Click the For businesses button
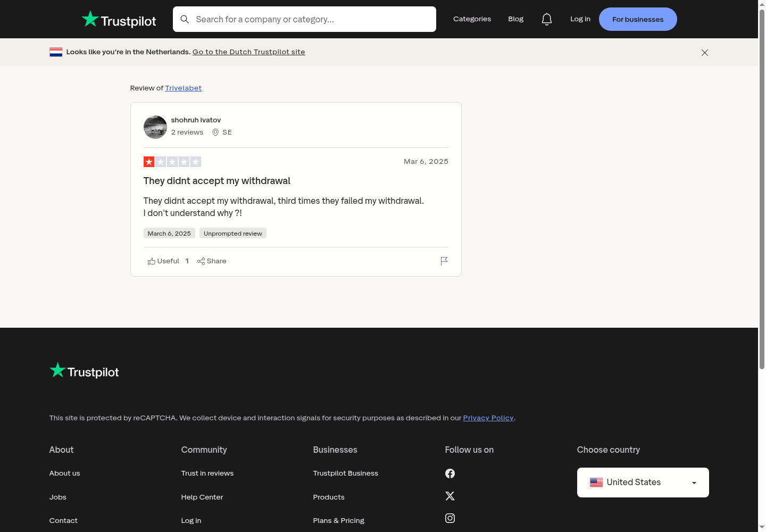This screenshot has height=532, width=766. [638, 19]
